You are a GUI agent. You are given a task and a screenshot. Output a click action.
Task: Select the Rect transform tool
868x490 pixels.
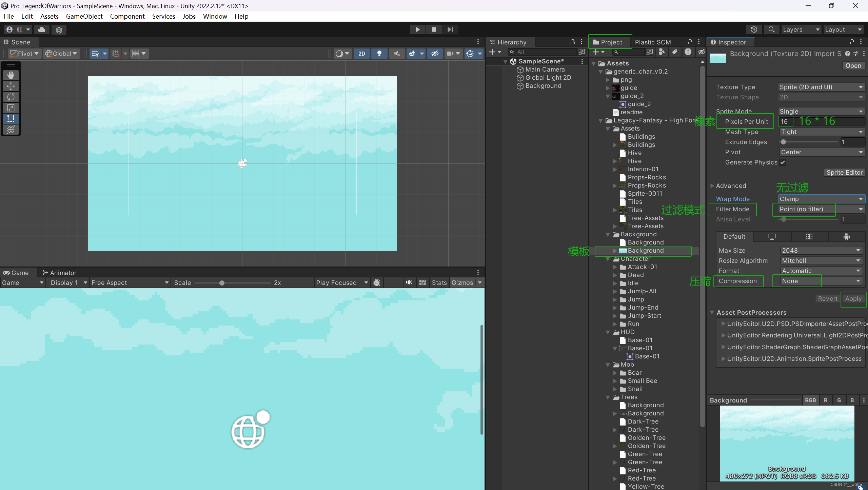point(11,119)
